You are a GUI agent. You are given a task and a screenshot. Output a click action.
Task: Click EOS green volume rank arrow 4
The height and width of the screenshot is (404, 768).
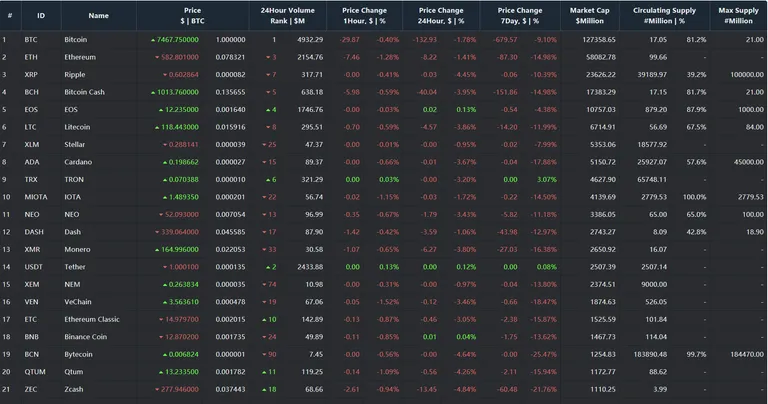[271, 110]
